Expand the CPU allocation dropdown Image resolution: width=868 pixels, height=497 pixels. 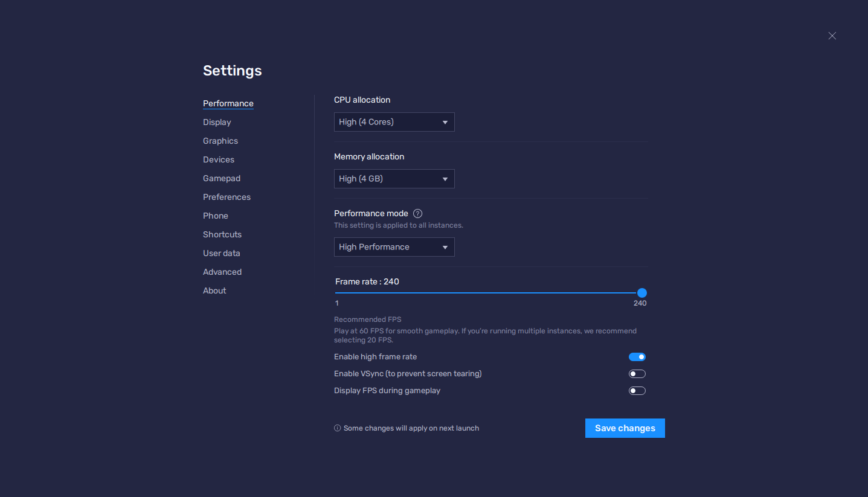[x=394, y=122]
